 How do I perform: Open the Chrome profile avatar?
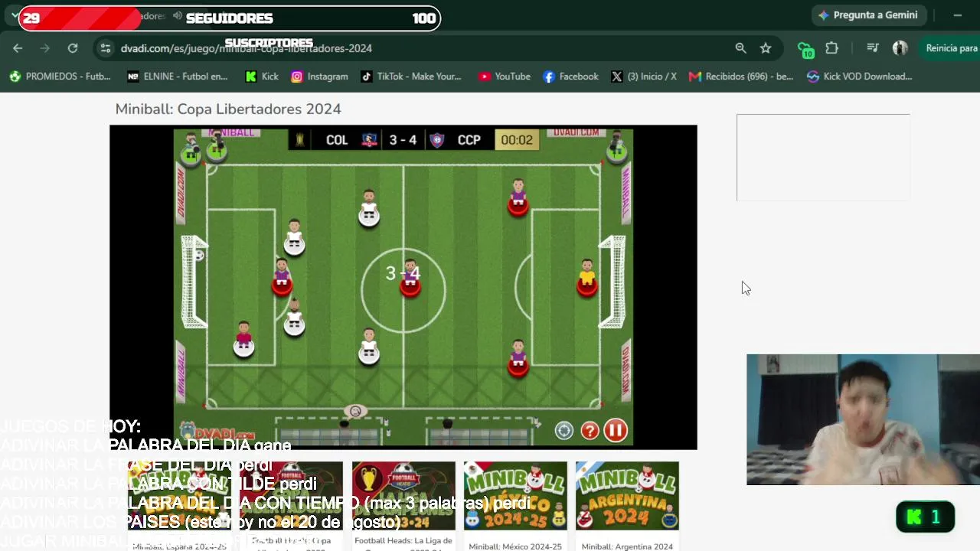[900, 48]
